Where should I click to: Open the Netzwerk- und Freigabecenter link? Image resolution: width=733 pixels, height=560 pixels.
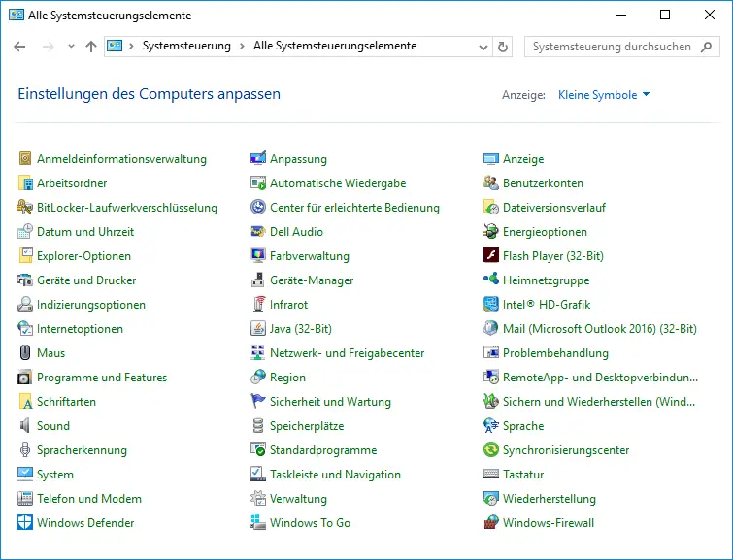[348, 353]
